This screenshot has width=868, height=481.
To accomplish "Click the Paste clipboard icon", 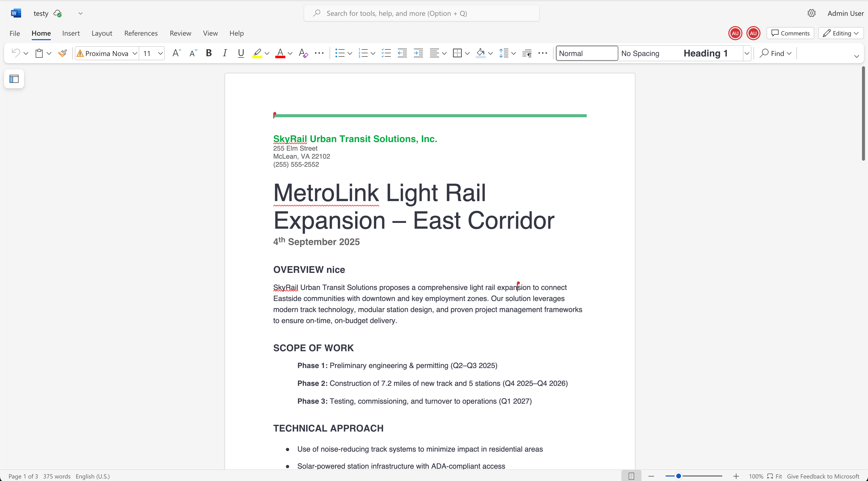I will pos(39,53).
